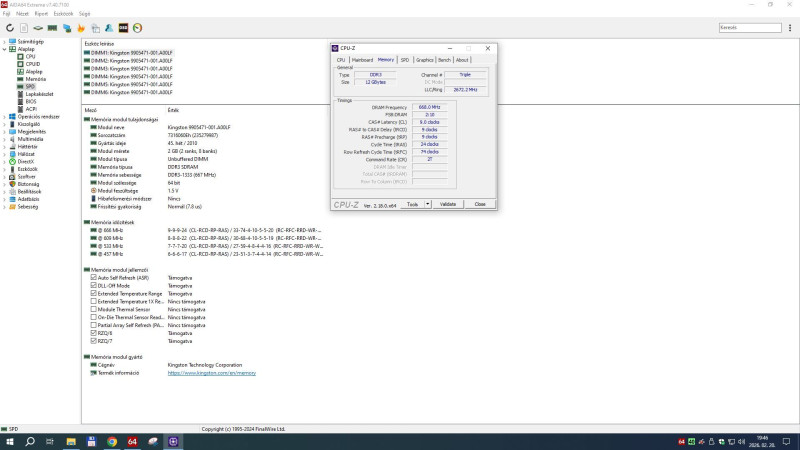The image size is (800, 450).
Task: Open the Fájl menu
Action: coord(6,14)
